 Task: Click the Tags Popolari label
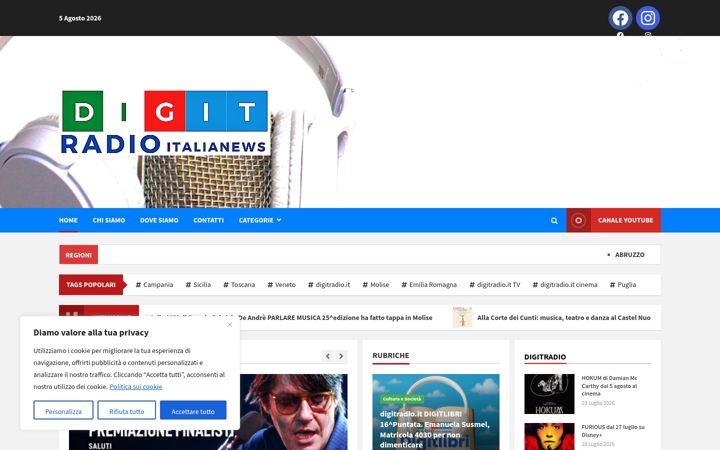91,285
